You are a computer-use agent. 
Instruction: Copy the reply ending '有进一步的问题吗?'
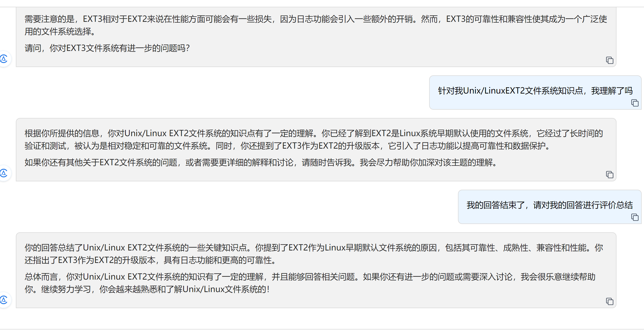pyautogui.click(x=609, y=60)
